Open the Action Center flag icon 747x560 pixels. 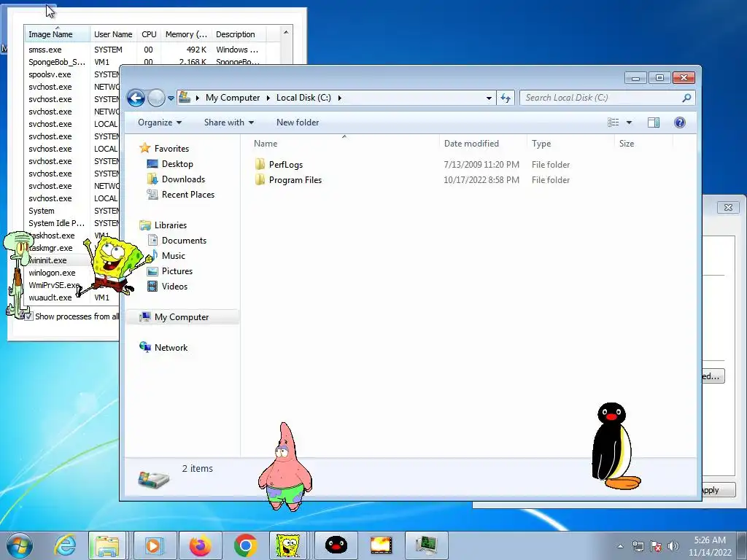pyautogui.click(x=656, y=546)
